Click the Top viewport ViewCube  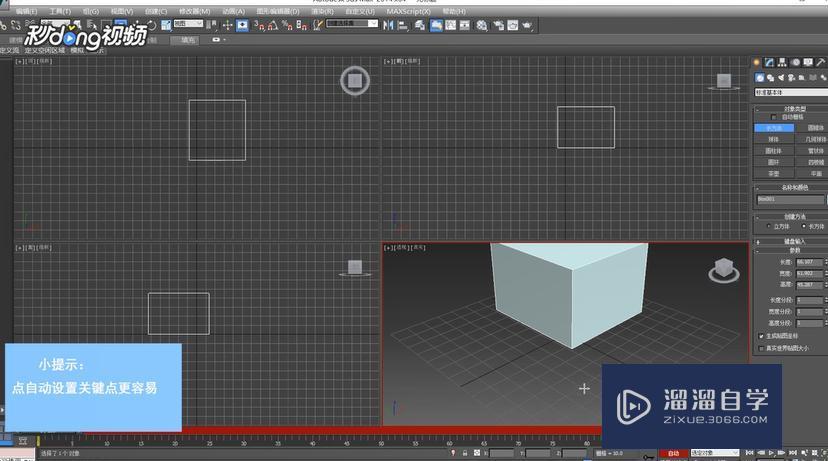[x=355, y=81]
